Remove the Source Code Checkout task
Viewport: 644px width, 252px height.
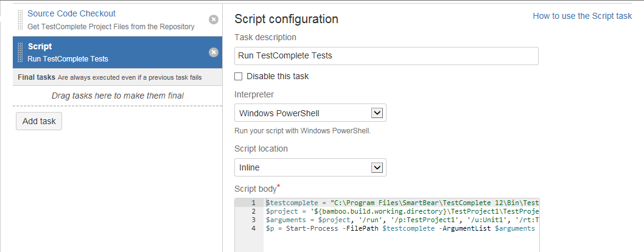point(214,19)
